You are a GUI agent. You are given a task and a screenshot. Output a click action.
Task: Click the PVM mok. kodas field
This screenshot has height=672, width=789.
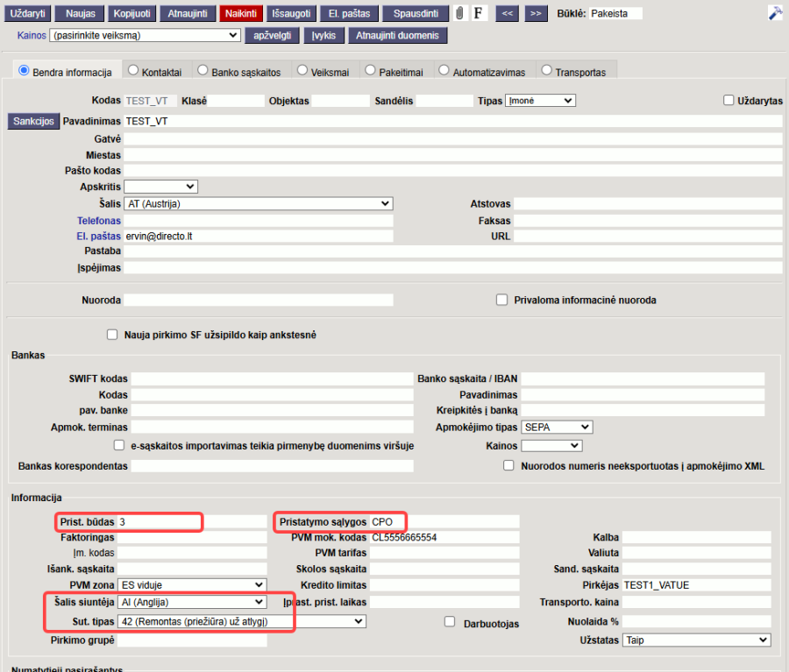pyautogui.click(x=444, y=537)
